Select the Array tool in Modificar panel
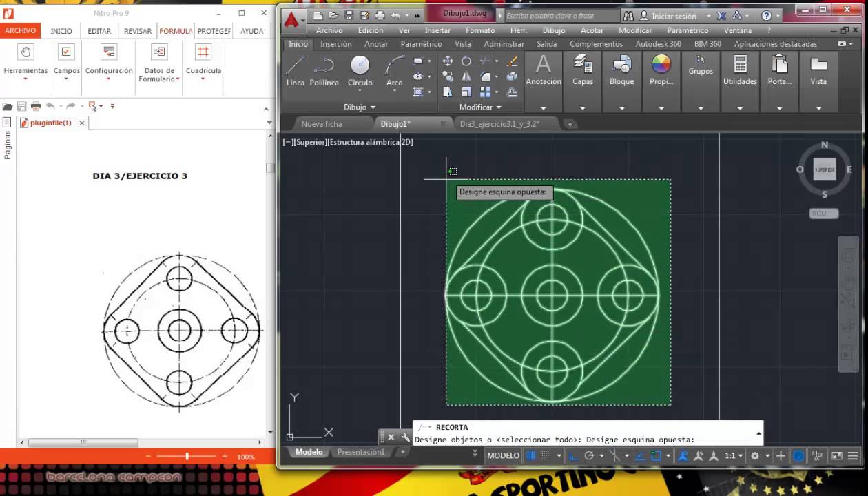This screenshot has width=868, height=496. (x=486, y=92)
